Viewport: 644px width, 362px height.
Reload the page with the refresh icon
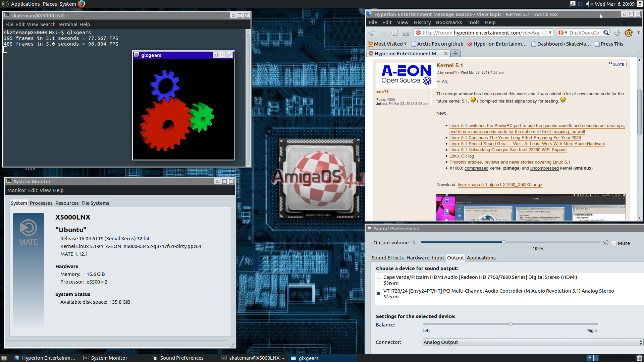point(395,33)
